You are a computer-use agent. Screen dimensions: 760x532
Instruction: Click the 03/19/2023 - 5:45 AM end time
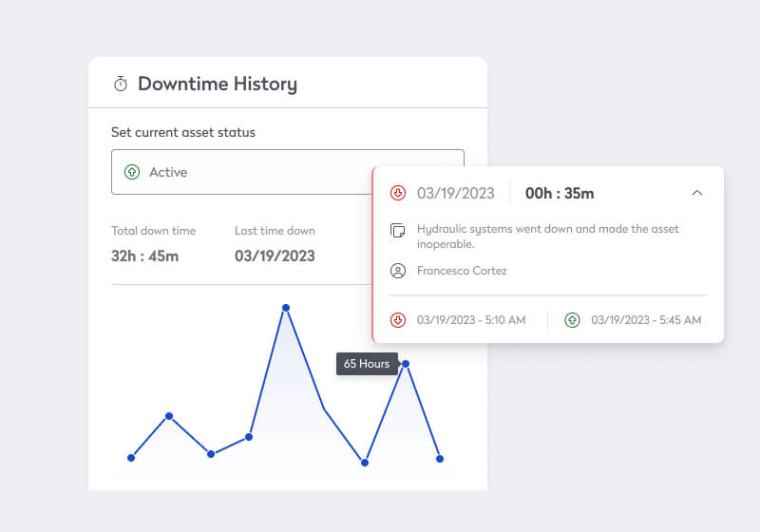[x=646, y=320]
